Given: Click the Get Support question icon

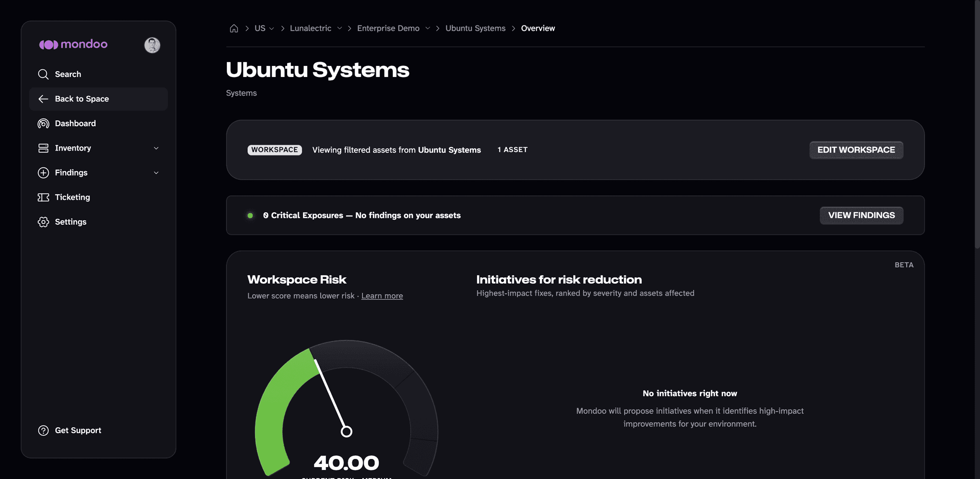Looking at the screenshot, I should pos(43,430).
